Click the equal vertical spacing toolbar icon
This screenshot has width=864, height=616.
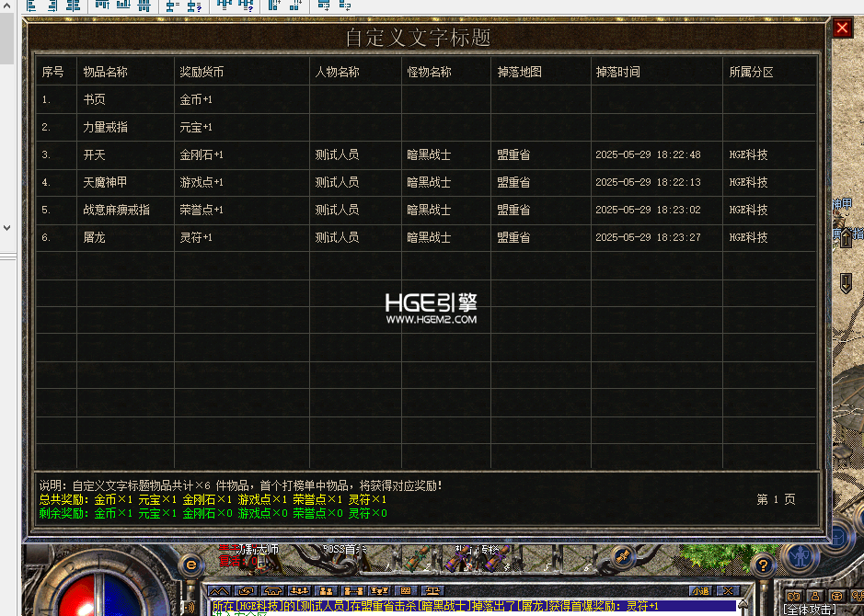(172, 6)
